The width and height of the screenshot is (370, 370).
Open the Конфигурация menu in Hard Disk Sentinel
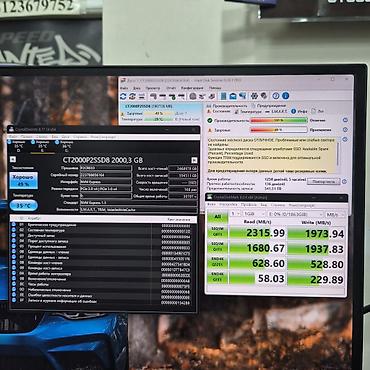pos(192,88)
